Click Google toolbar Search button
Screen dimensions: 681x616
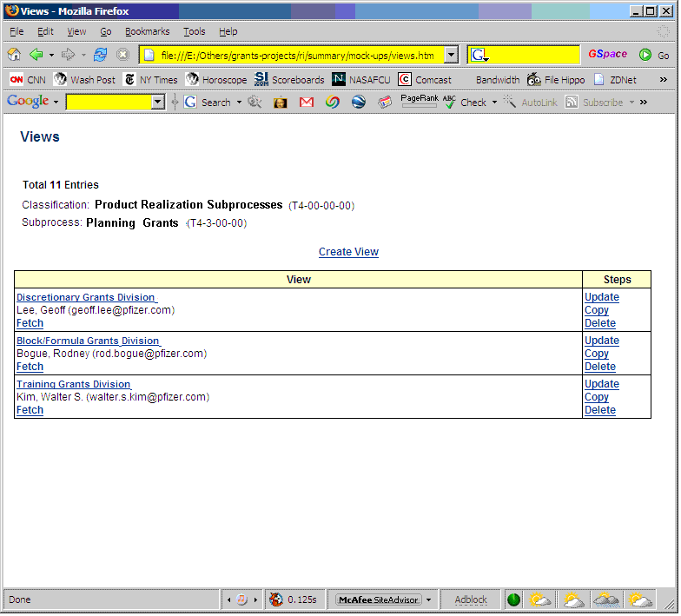208,103
